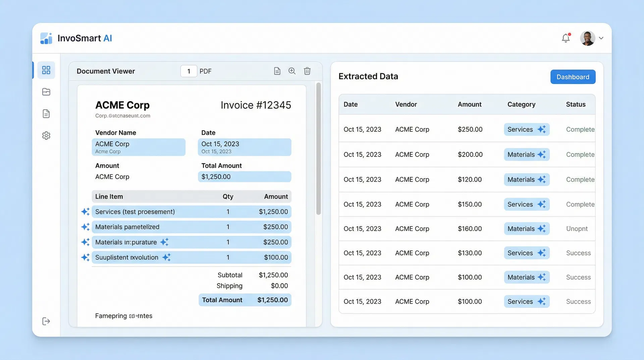Select the documents icon in sidebar
644x360 pixels.
[46, 114]
